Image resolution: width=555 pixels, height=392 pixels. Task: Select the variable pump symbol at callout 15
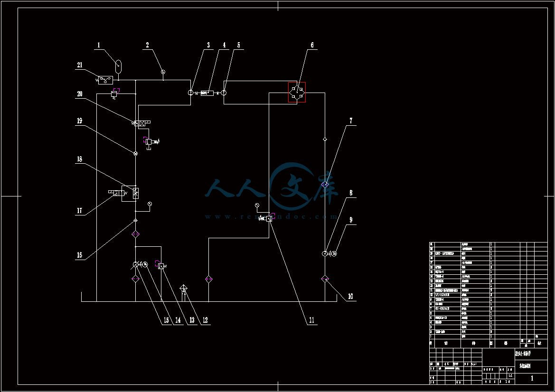pyautogui.click(x=136, y=265)
